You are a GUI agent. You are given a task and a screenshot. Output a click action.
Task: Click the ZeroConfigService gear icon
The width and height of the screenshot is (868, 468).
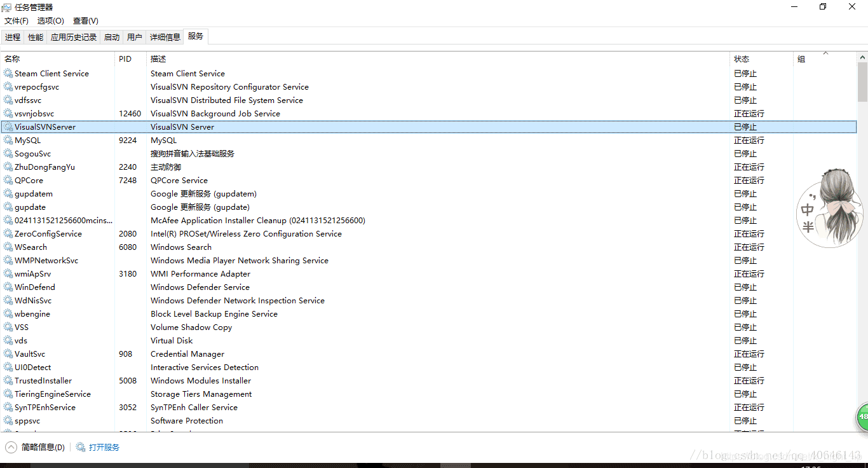8,234
